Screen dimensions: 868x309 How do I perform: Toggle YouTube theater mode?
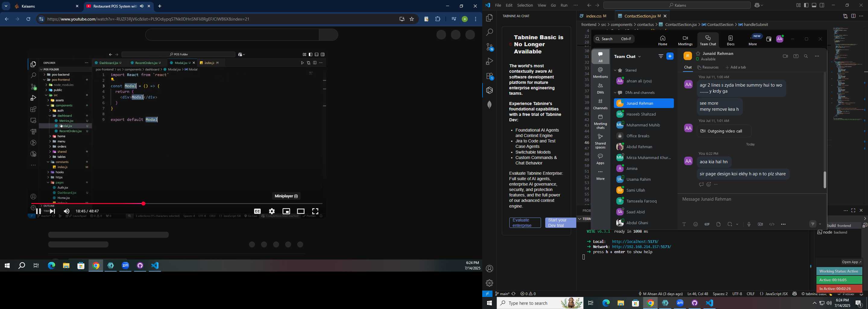coord(300,211)
